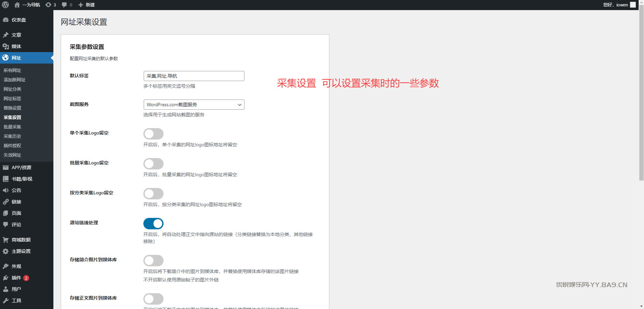The height and width of the screenshot is (309, 644).
Task: Expand the 新建 menu in admin bar
Action: pyautogui.click(x=87, y=5)
